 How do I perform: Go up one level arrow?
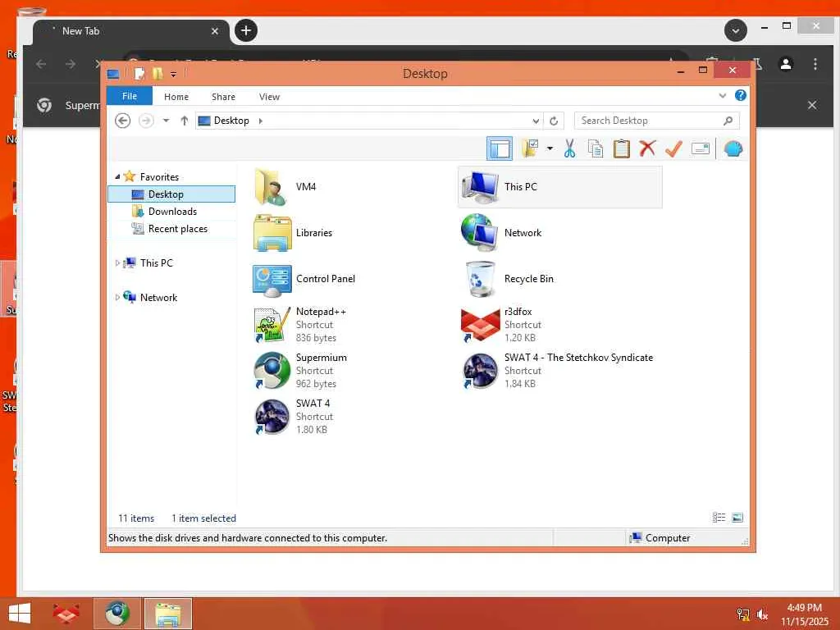point(185,121)
